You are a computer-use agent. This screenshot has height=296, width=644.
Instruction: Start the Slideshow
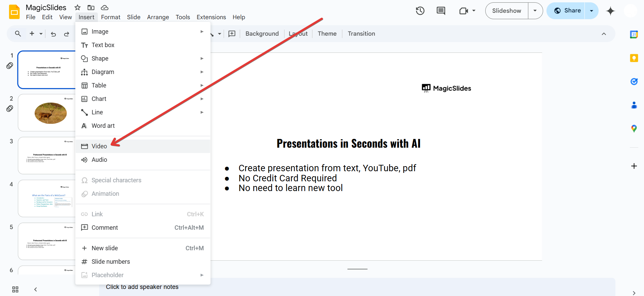point(506,11)
